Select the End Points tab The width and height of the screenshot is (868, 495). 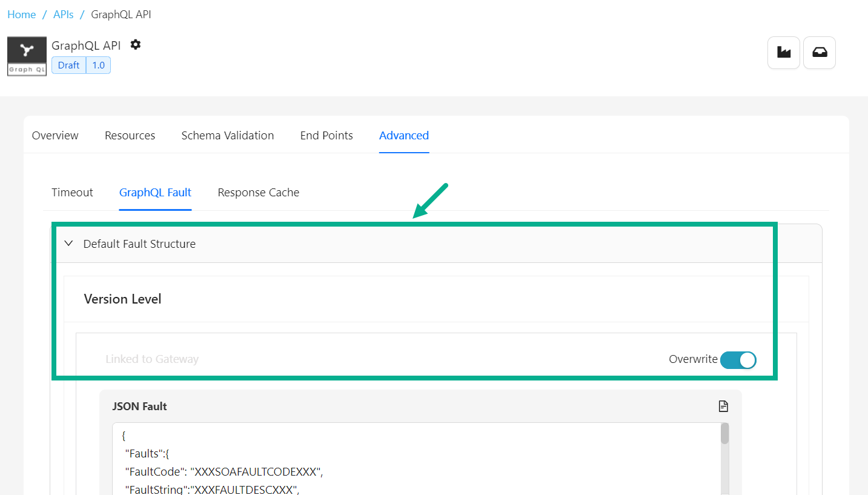tap(326, 136)
